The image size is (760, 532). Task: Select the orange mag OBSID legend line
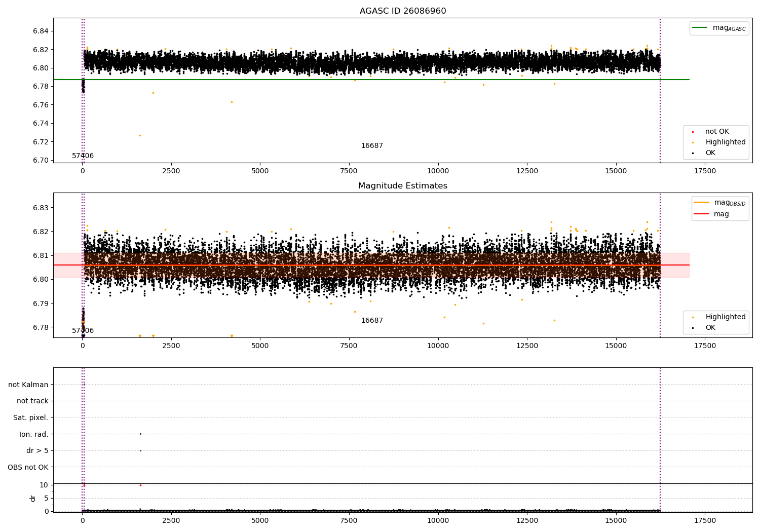(702, 203)
